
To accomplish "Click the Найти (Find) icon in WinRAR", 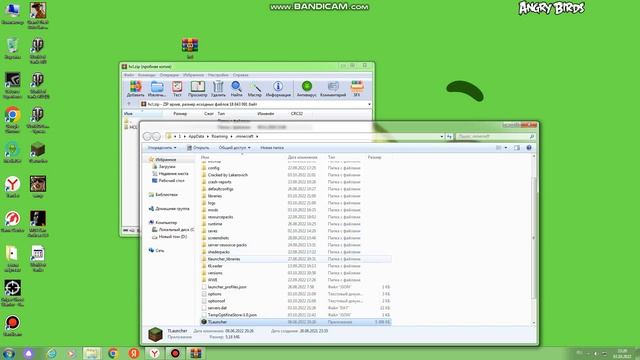I will 236,89.
